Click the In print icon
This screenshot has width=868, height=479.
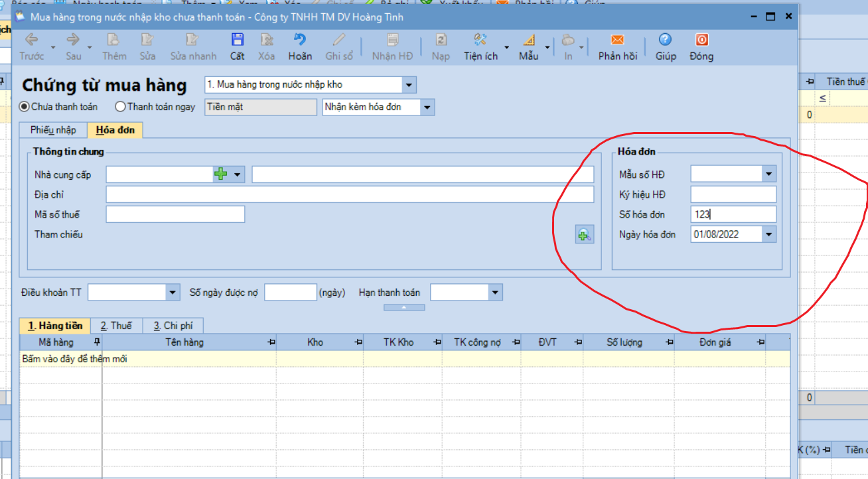coord(568,40)
